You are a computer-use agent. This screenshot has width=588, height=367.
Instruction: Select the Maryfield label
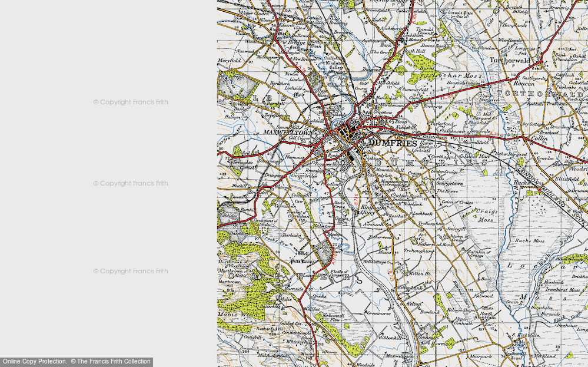pos(229,60)
